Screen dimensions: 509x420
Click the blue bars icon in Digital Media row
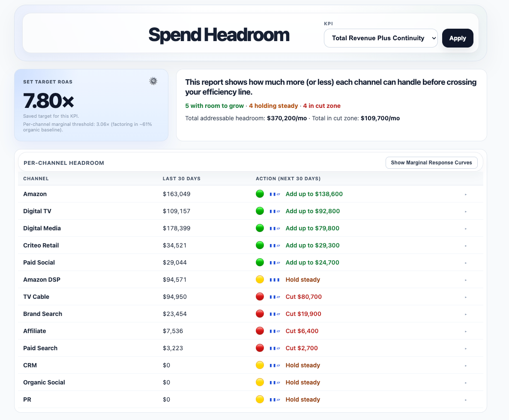point(275,229)
